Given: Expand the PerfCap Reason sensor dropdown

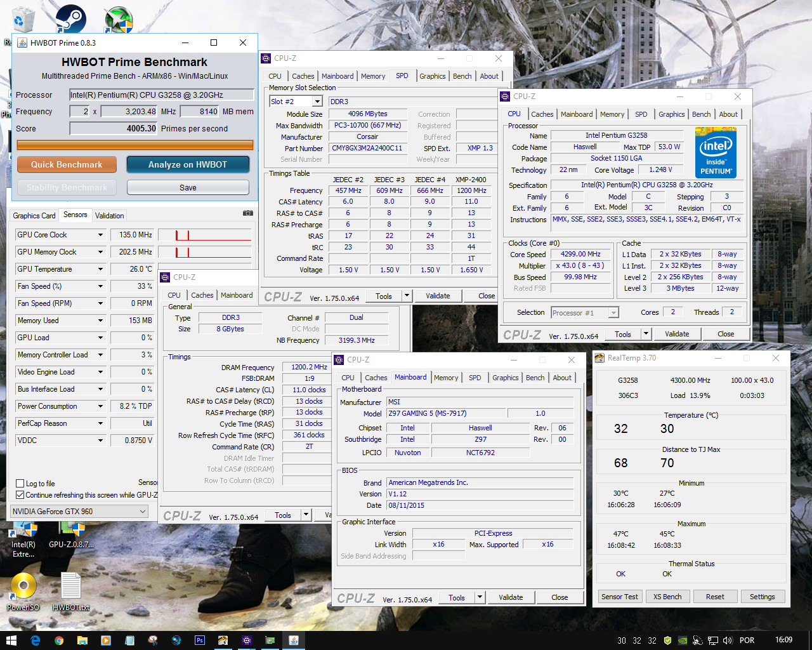Looking at the screenshot, I should pyautogui.click(x=100, y=423).
